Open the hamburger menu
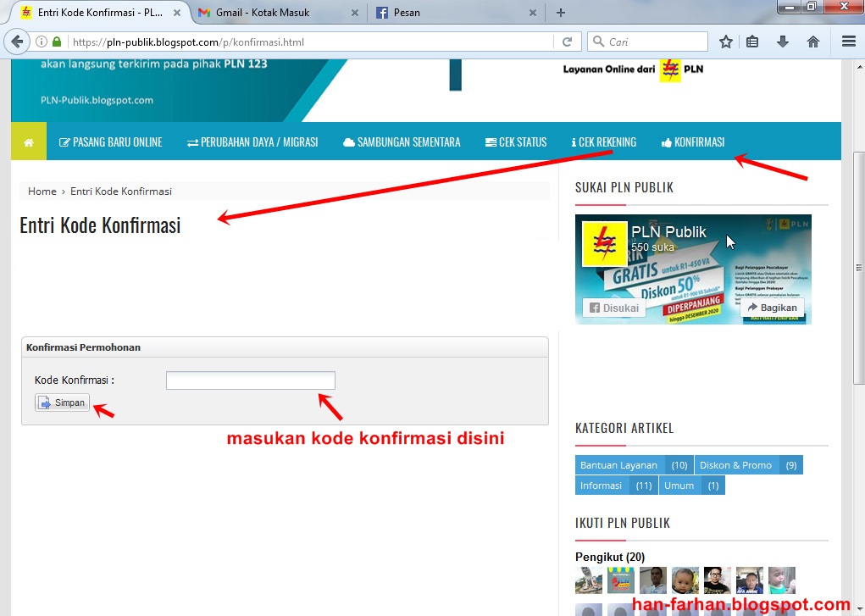 coord(846,41)
